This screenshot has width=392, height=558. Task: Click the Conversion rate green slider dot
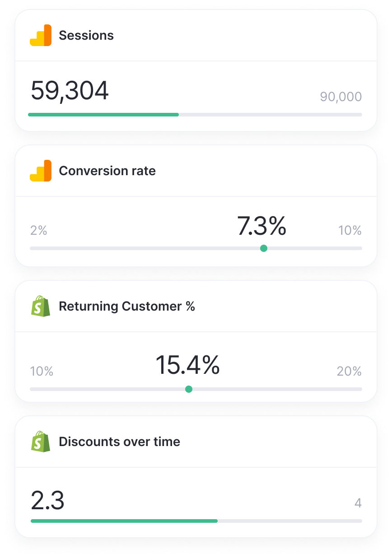(264, 248)
